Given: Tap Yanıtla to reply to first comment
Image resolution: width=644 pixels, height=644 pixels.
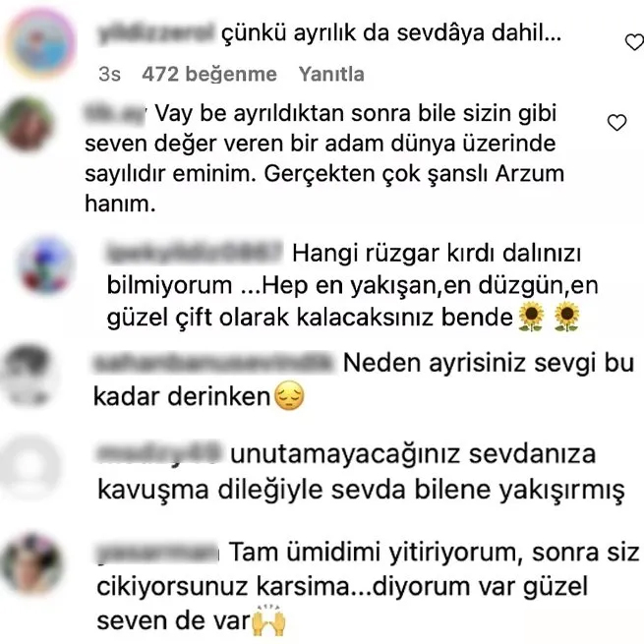Looking at the screenshot, I should click(x=331, y=75).
